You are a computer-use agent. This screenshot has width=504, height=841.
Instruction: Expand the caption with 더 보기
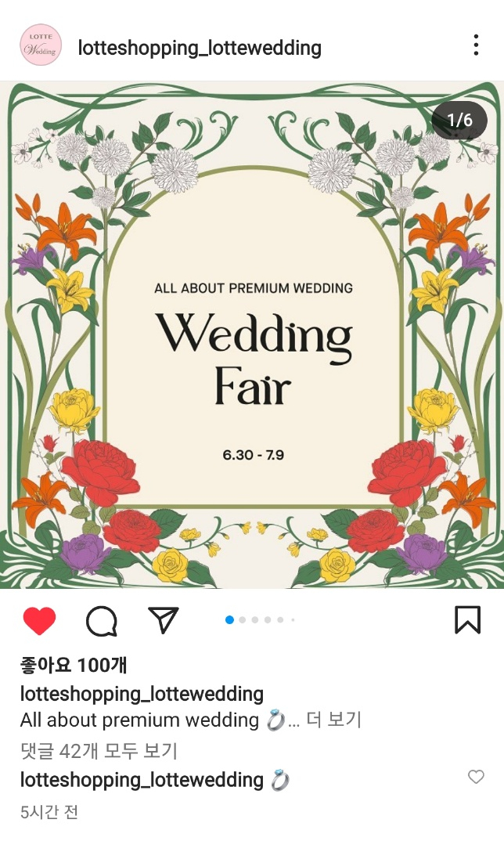tap(334, 720)
